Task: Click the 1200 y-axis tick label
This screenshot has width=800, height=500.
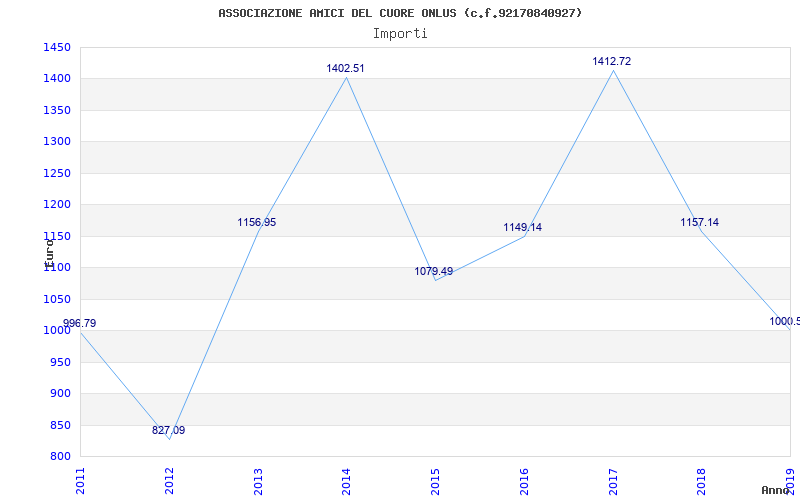Action: 57,205
